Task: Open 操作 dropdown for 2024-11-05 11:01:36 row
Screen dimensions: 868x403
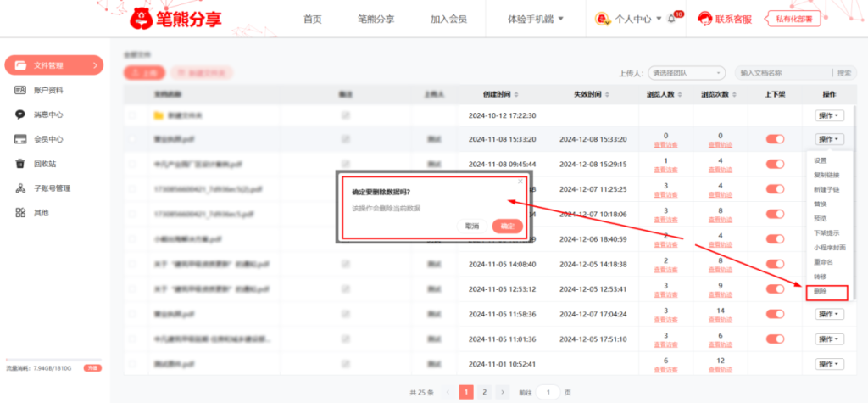Action: click(829, 339)
